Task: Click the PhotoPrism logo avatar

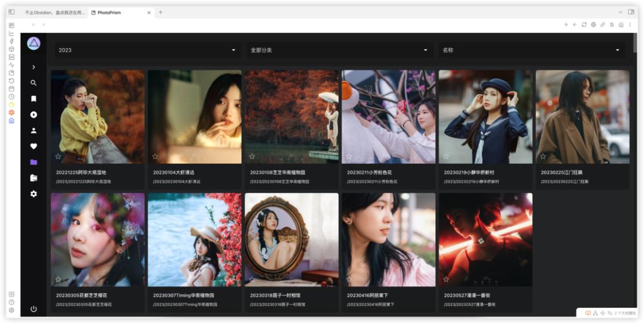Action: [x=33, y=43]
